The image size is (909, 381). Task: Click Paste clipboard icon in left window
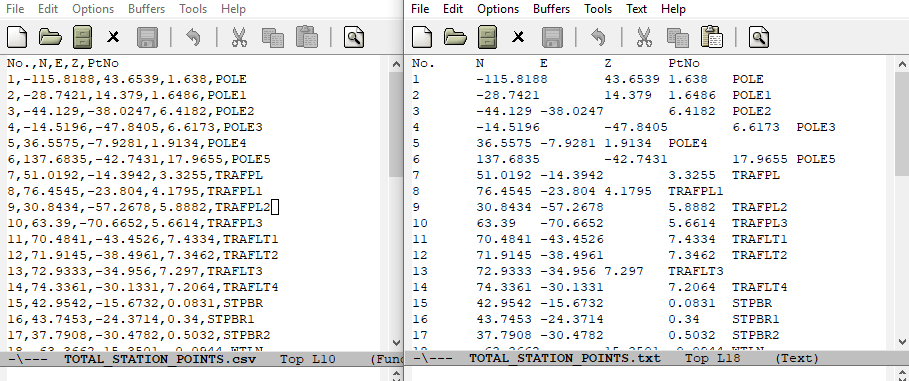pos(307,37)
